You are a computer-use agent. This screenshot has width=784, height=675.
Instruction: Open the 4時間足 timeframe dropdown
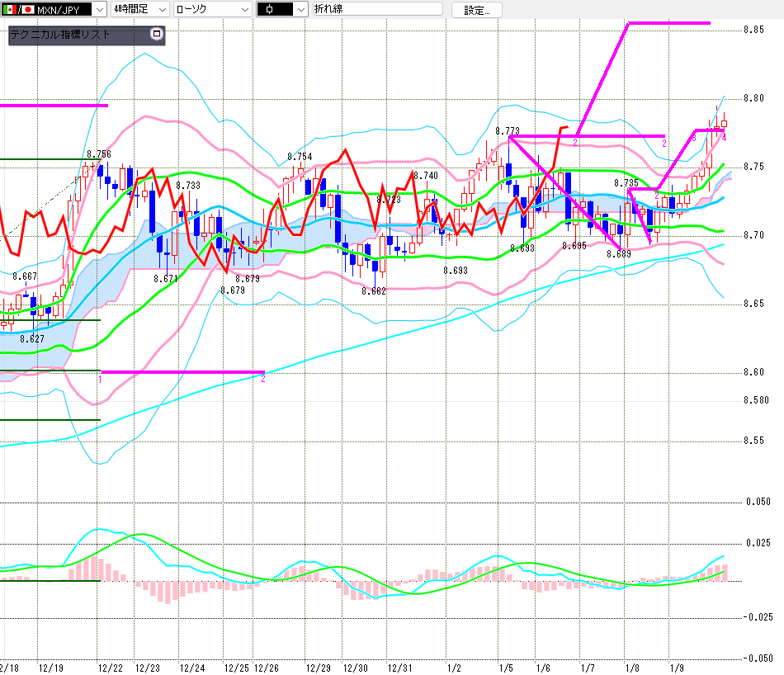tap(160, 9)
